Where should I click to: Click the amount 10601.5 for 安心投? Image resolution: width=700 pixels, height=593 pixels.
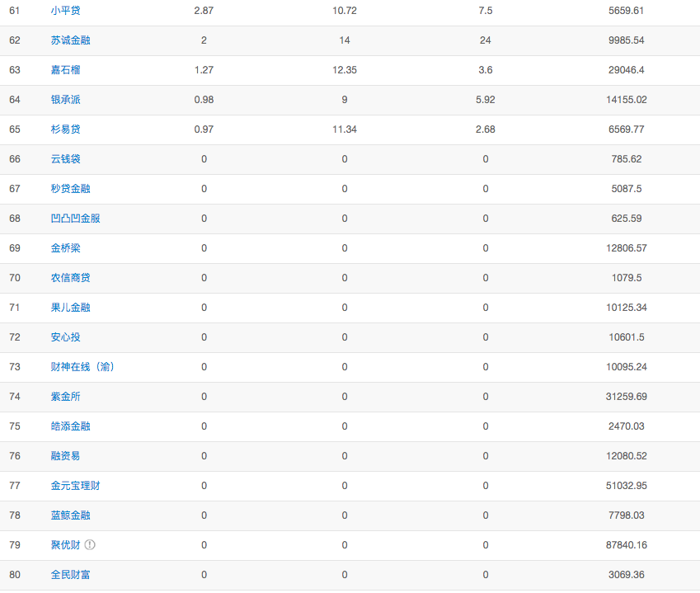pyautogui.click(x=627, y=337)
